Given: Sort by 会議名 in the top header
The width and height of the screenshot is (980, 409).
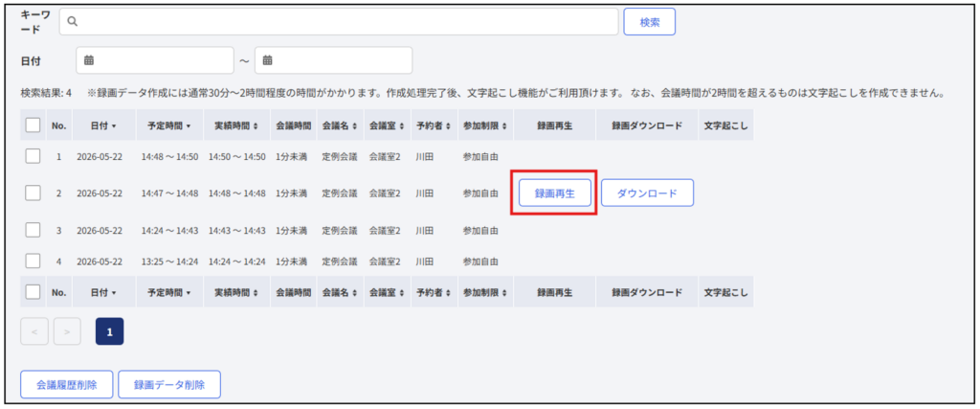Looking at the screenshot, I should pyautogui.click(x=340, y=125).
